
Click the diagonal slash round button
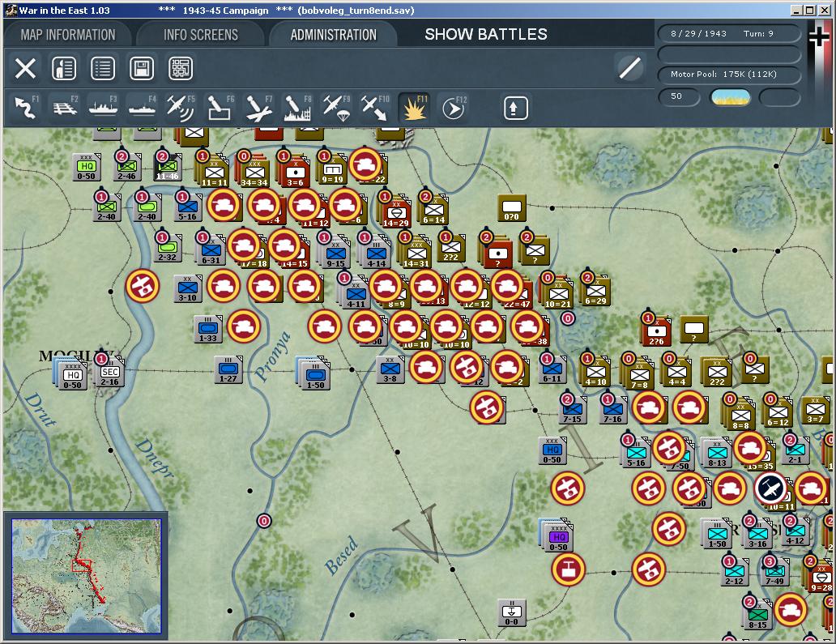pyautogui.click(x=629, y=68)
